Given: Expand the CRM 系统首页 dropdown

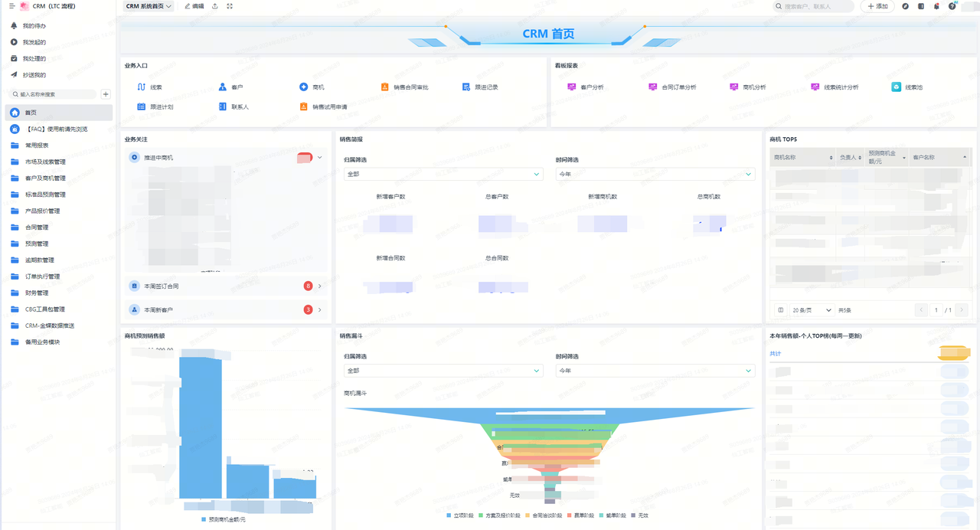Looking at the screenshot, I should (x=149, y=6).
